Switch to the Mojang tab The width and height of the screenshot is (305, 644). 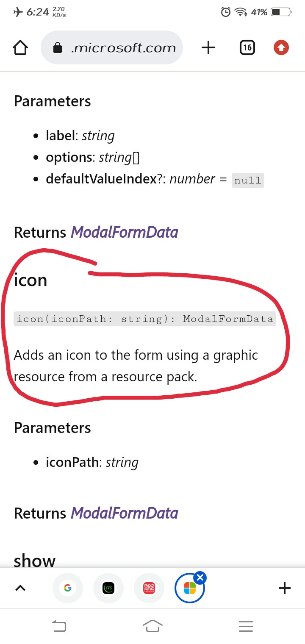click(149, 588)
